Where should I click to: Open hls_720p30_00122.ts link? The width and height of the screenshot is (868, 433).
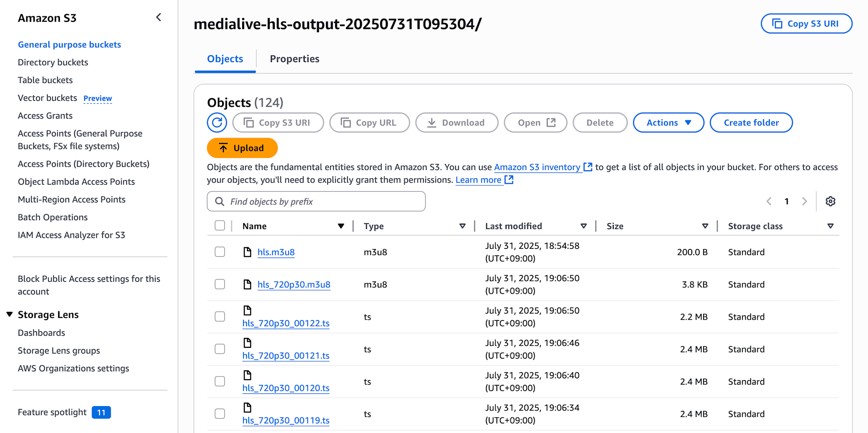tap(286, 323)
